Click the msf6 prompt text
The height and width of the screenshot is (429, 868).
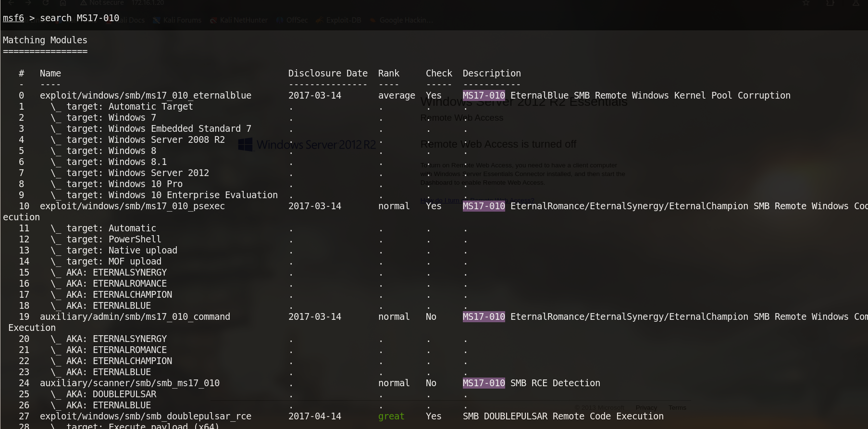(13, 18)
